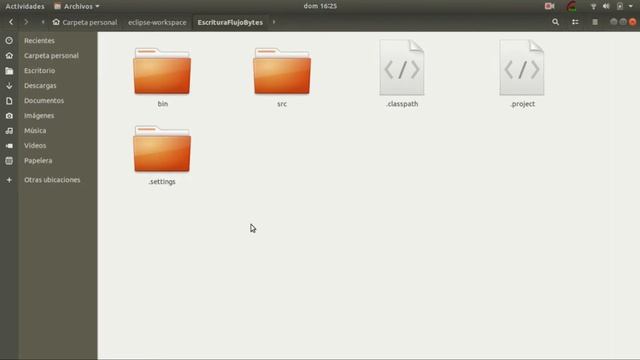Click the Recientes clock icon
The height and width of the screenshot is (360, 640).
[x=9, y=40]
